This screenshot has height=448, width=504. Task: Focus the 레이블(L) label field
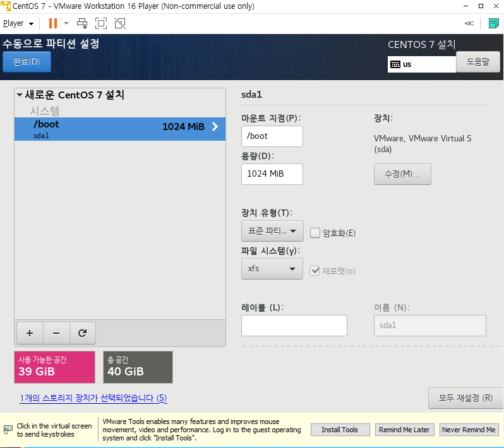pos(294,326)
